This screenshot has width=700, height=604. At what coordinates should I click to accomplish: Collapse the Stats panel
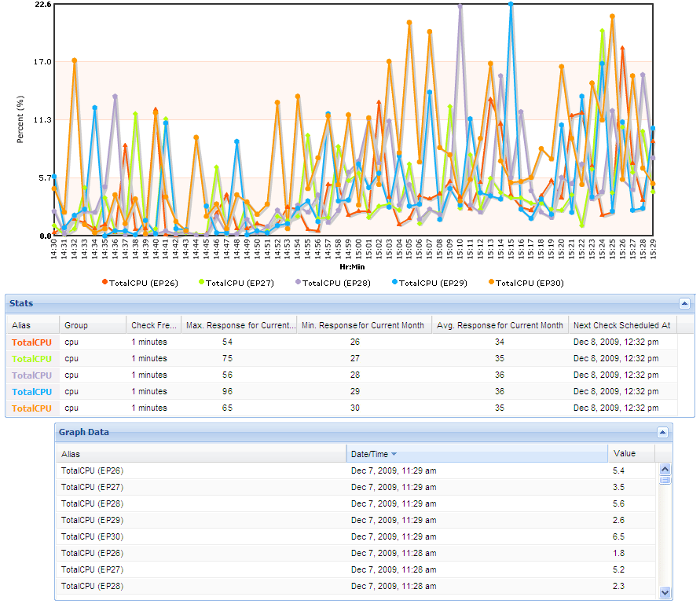click(x=684, y=303)
